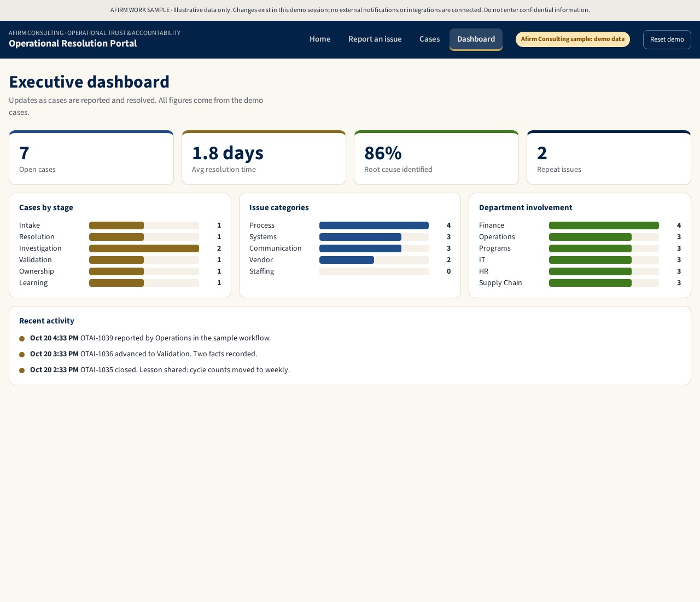Click the Investigation stage bar
Screen dimensions: 700x602
(x=144, y=248)
